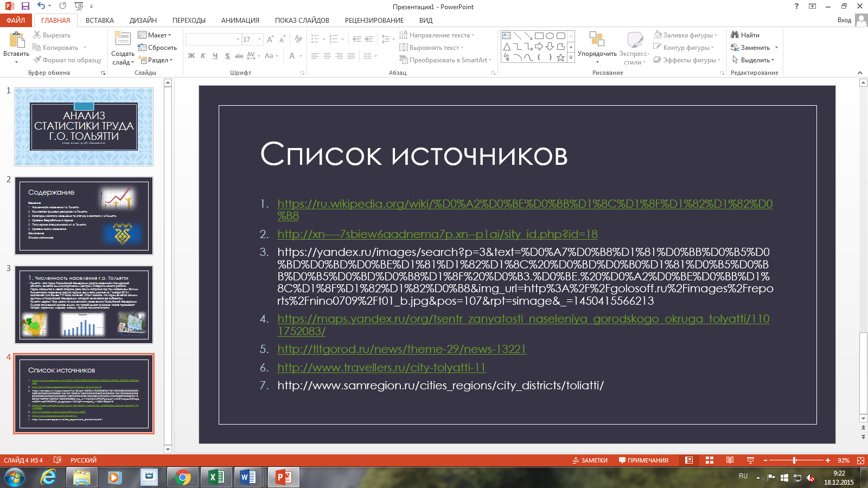This screenshot has height=488, width=868.
Task: Justify text in paragraph group
Action: (351, 56)
